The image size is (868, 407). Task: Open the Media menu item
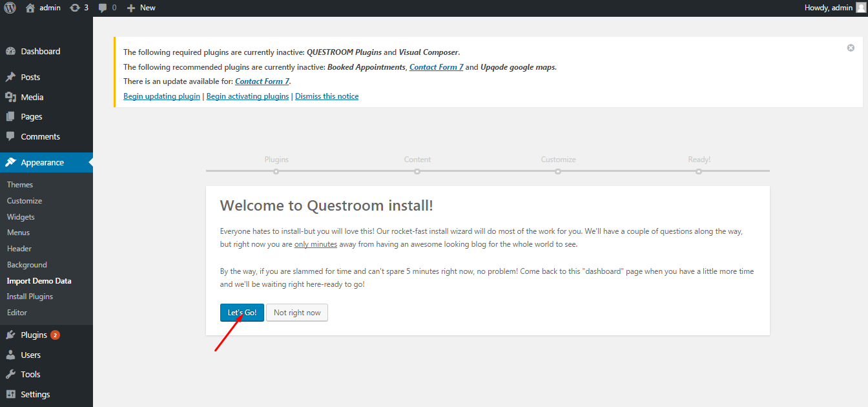(32, 97)
